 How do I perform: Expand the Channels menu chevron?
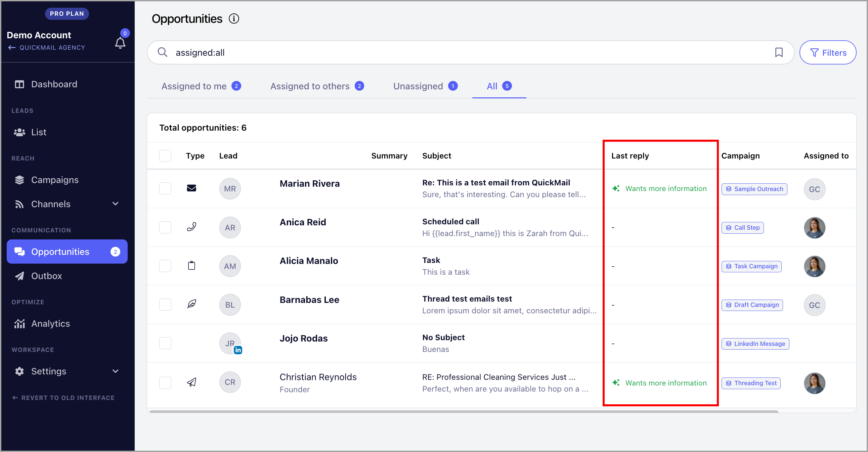115,204
